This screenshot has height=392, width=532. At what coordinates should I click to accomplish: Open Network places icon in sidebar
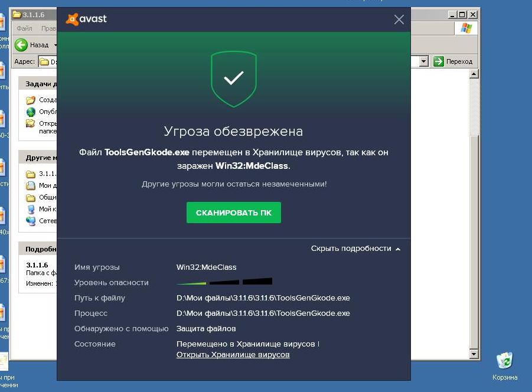coord(31,221)
